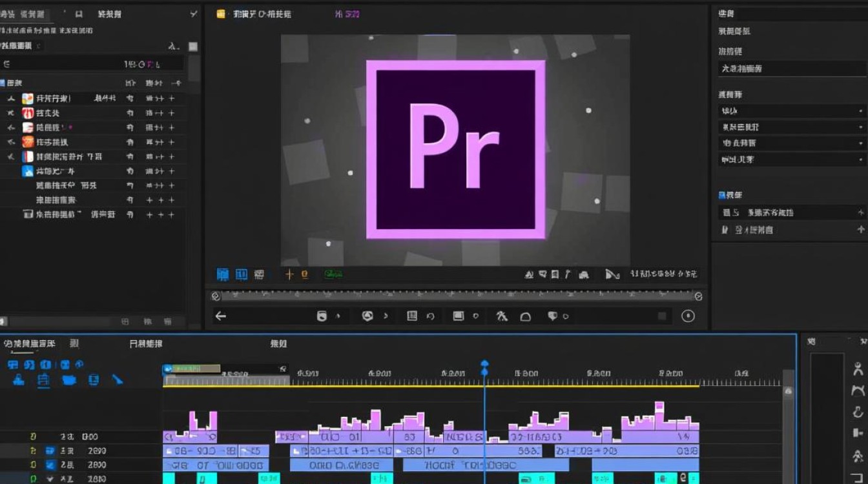This screenshot has height=484, width=868.
Task: Click the blue playhead marker on timeline ruler
Action: pos(484,366)
